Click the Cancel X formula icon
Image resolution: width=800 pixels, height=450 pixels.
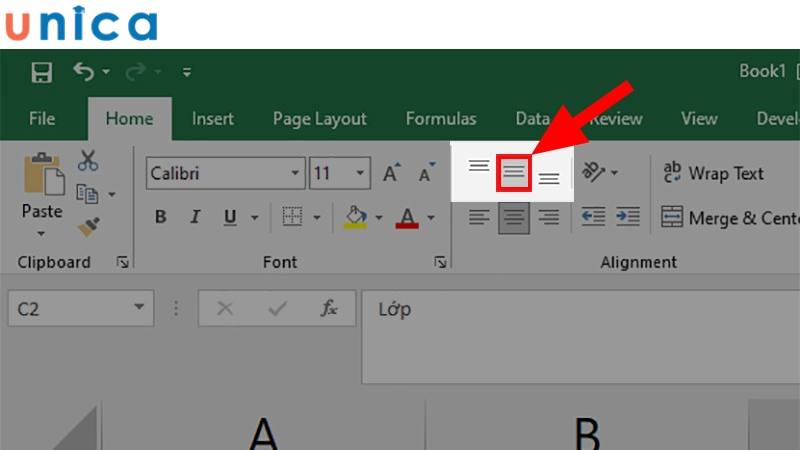[225, 309]
